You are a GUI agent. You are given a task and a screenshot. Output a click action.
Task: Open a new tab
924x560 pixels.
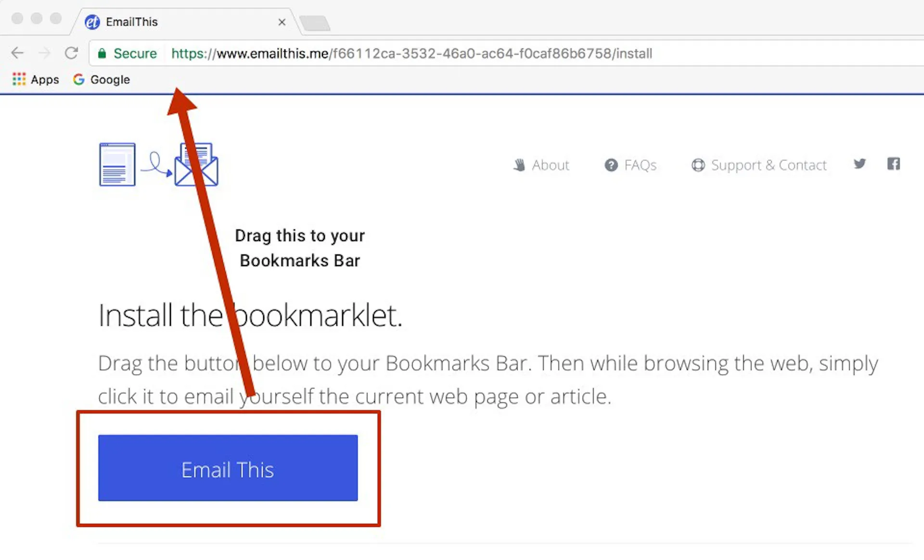(315, 23)
